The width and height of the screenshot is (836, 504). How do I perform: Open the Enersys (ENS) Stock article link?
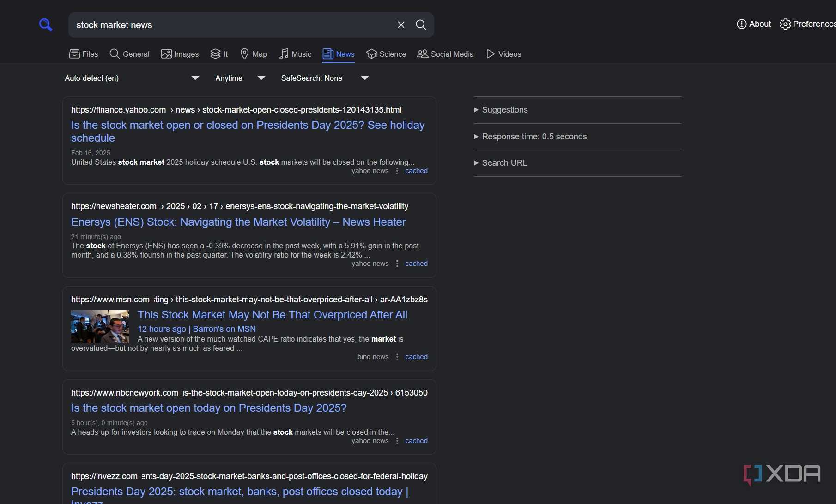pyautogui.click(x=238, y=222)
